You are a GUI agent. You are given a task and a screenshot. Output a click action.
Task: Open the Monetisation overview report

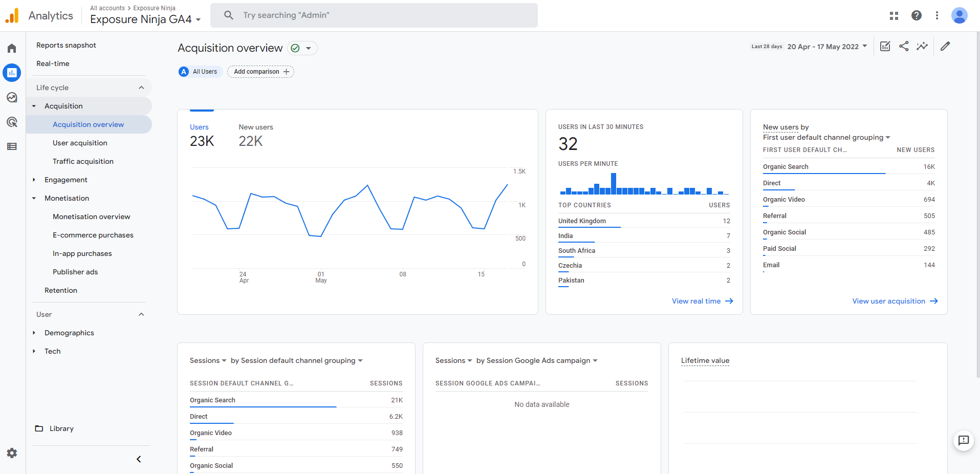[91, 217]
